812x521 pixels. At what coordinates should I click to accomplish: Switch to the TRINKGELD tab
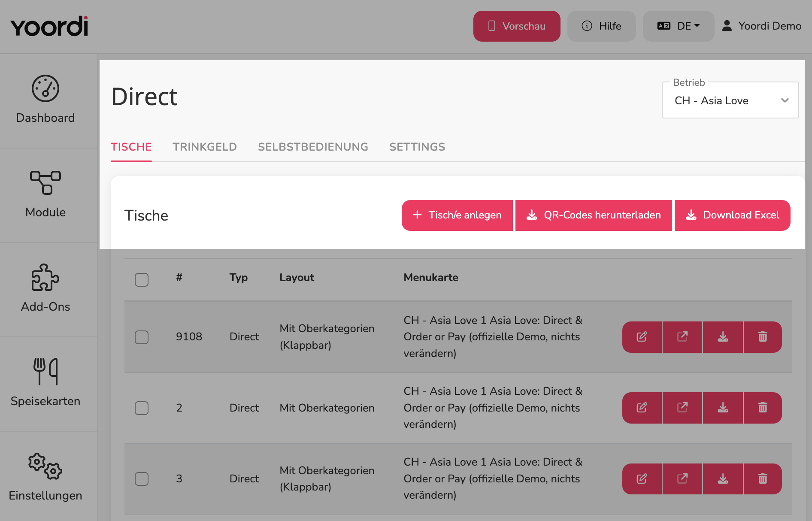pos(205,147)
